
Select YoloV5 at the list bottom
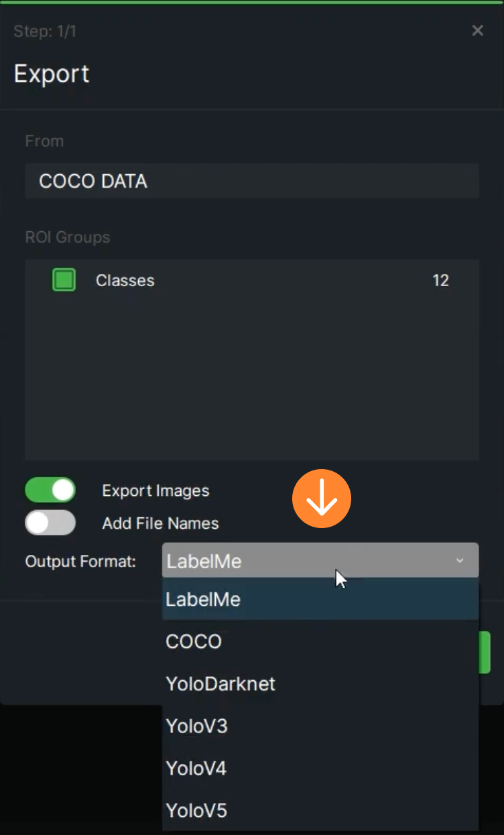point(320,810)
